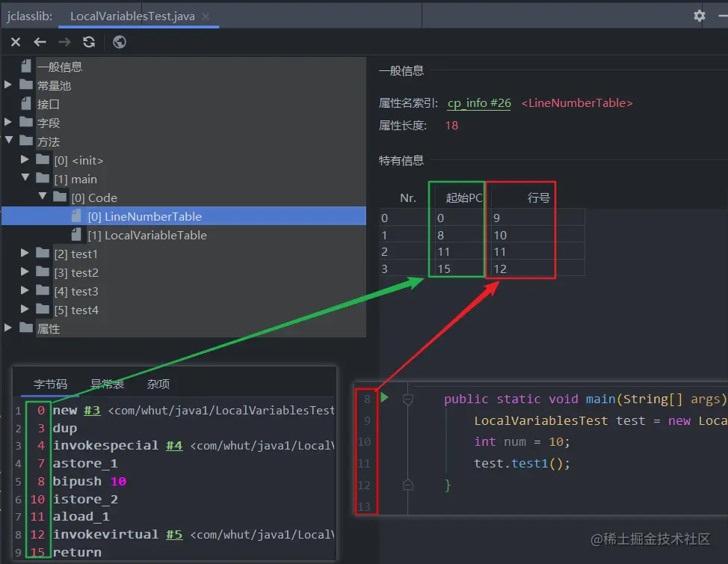
Task: Close the LocalVariablesTest.java tab
Action: point(206,16)
